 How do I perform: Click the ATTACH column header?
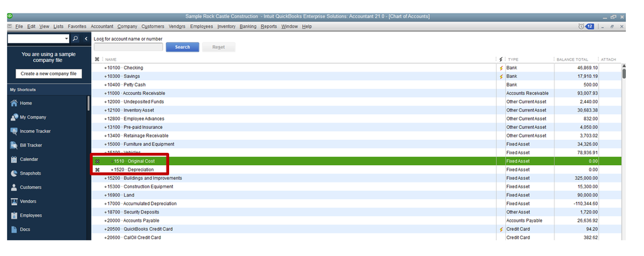click(x=609, y=59)
